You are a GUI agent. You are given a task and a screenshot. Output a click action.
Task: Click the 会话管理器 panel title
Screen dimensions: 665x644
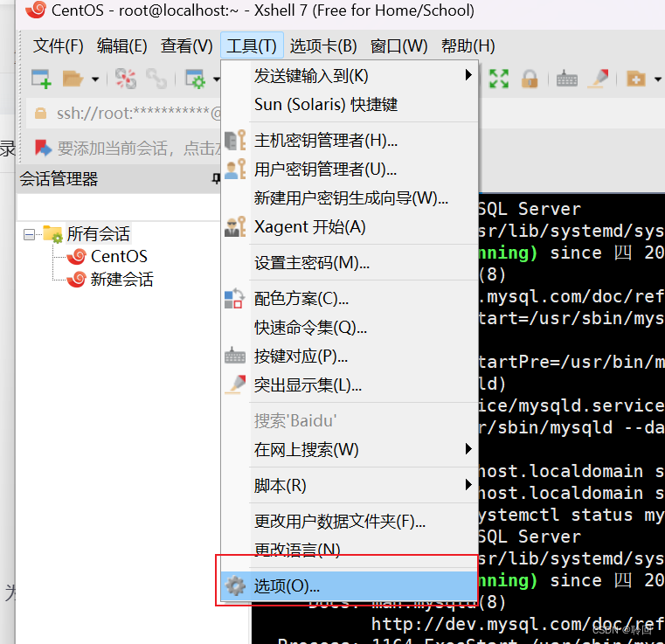pyautogui.click(x=59, y=178)
